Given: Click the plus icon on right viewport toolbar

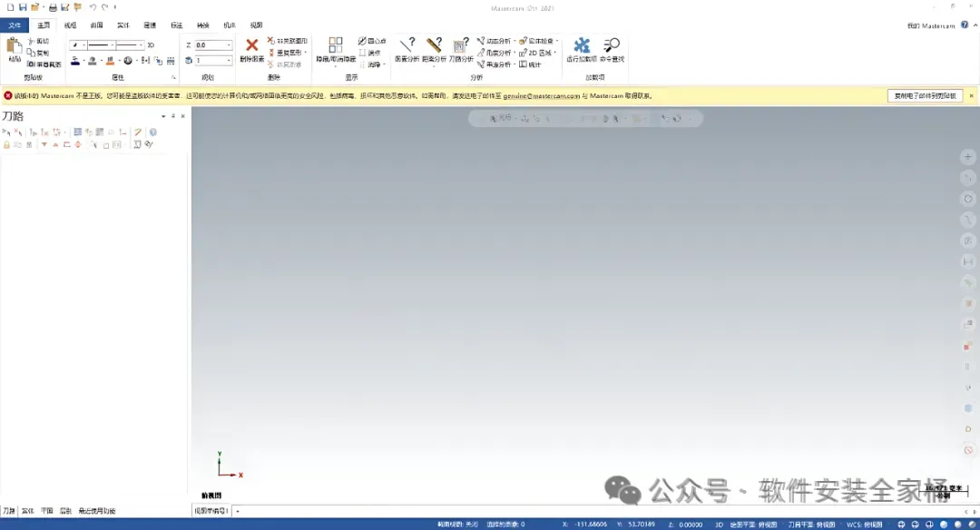Looking at the screenshot, I should point(968,157).
